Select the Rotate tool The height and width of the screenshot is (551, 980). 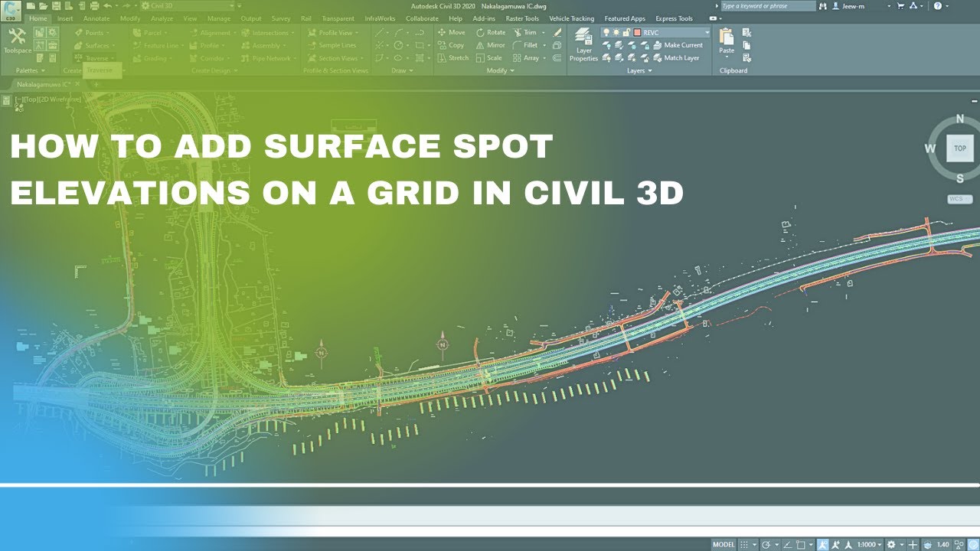[x=491, y=33]
